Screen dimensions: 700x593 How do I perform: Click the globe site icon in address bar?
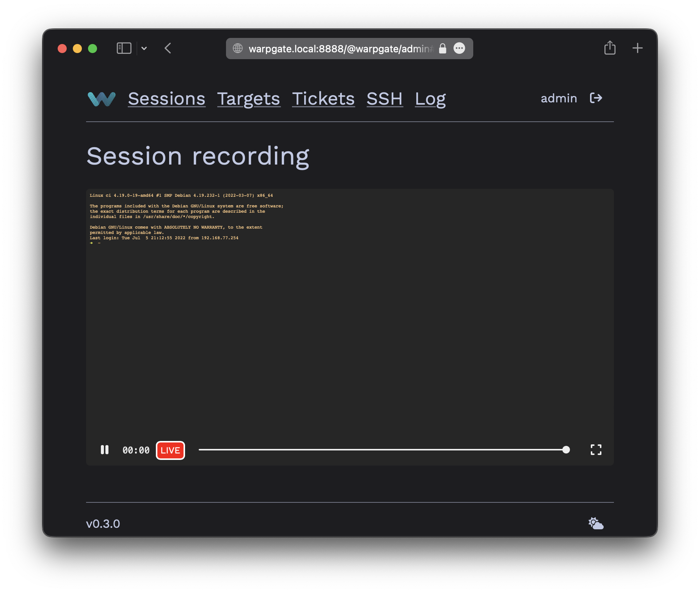[238, 48]
